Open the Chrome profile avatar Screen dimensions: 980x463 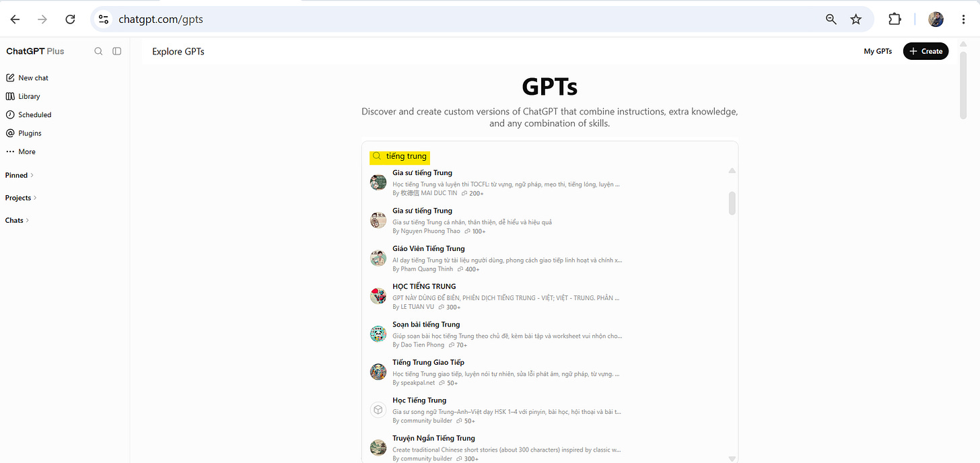click(936, 20)
